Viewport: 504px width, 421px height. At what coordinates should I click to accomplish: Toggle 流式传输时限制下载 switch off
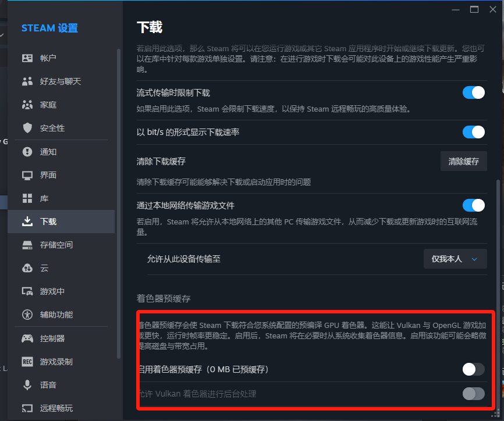474,92
